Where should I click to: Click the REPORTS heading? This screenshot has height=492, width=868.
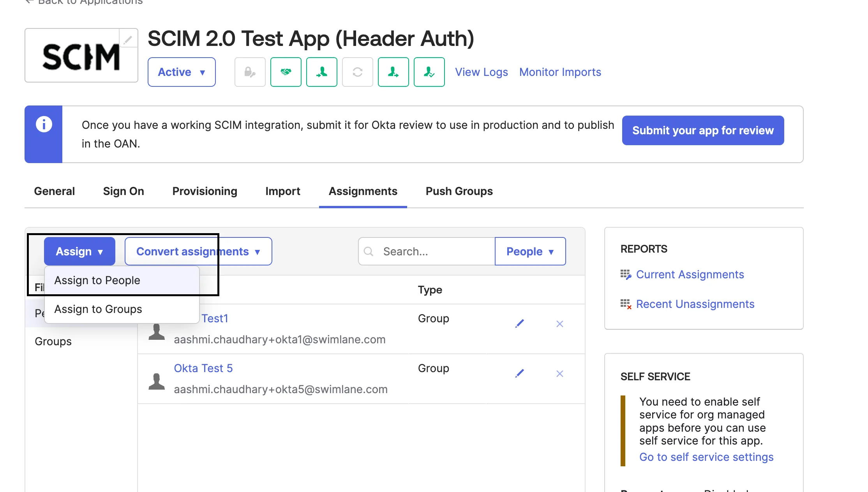click(644, 249)
